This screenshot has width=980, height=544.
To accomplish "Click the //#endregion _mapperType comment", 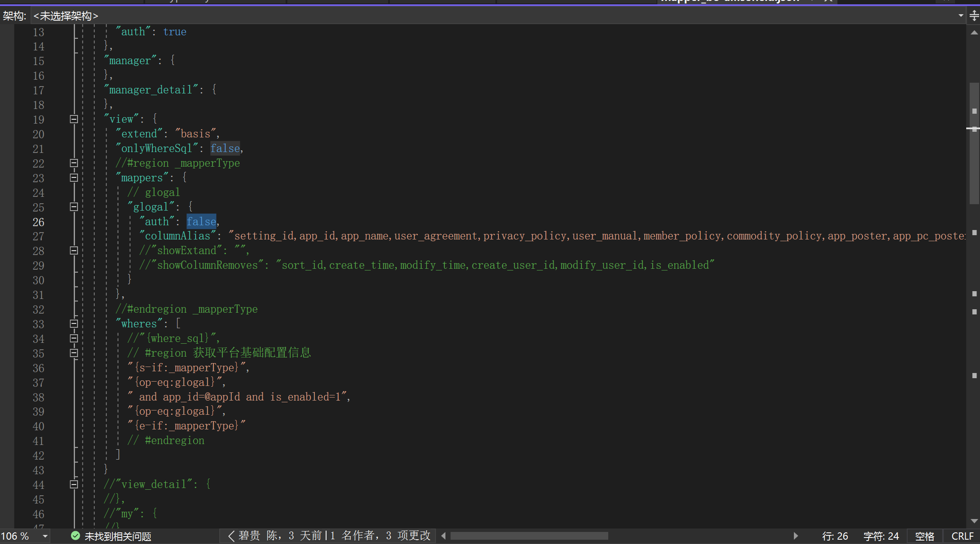I will pyautogui.click(x=187, y=309).
